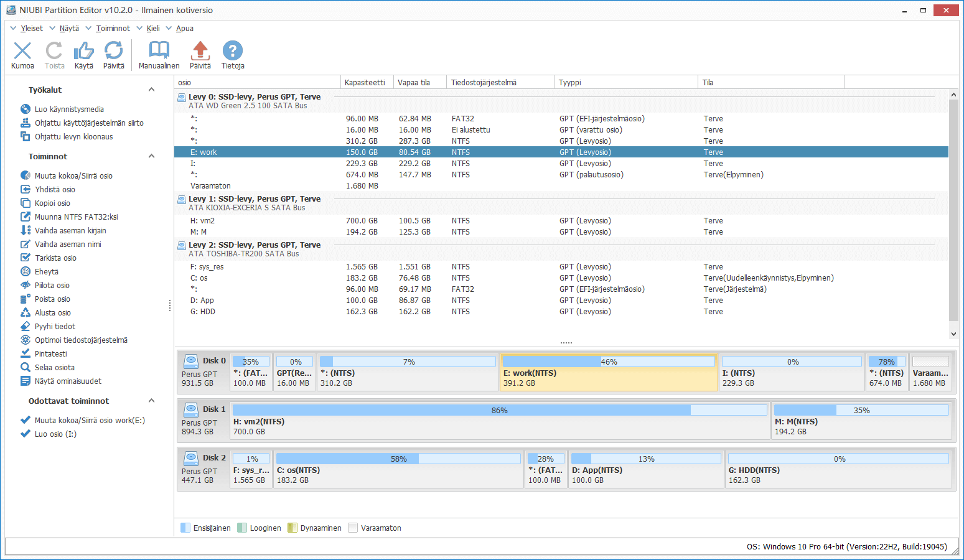Collapse the Toiminnot section
Screen dimensions: 964x560
pyautogui.click(x=151, y=157)
